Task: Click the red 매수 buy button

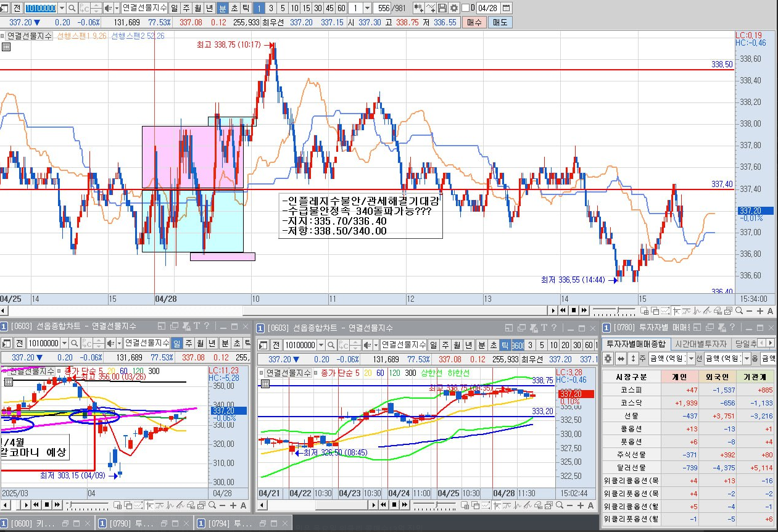Action: click(x=474, y=22)
